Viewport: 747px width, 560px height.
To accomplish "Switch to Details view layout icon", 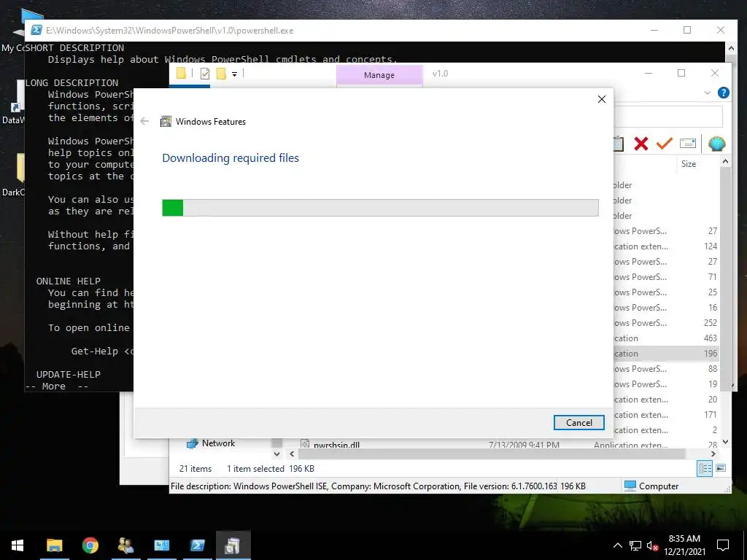I will pyautogui.click(x=705, y=468).
